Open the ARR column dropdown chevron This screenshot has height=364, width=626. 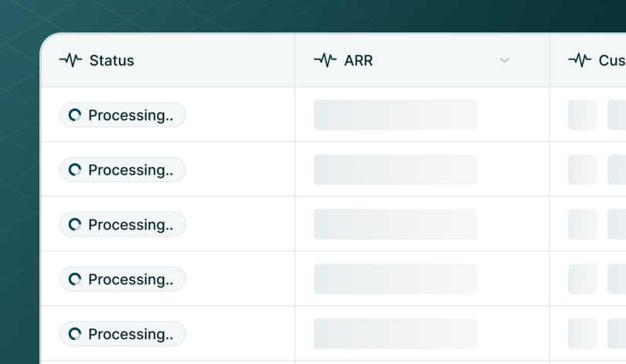(x=505, y=60)
